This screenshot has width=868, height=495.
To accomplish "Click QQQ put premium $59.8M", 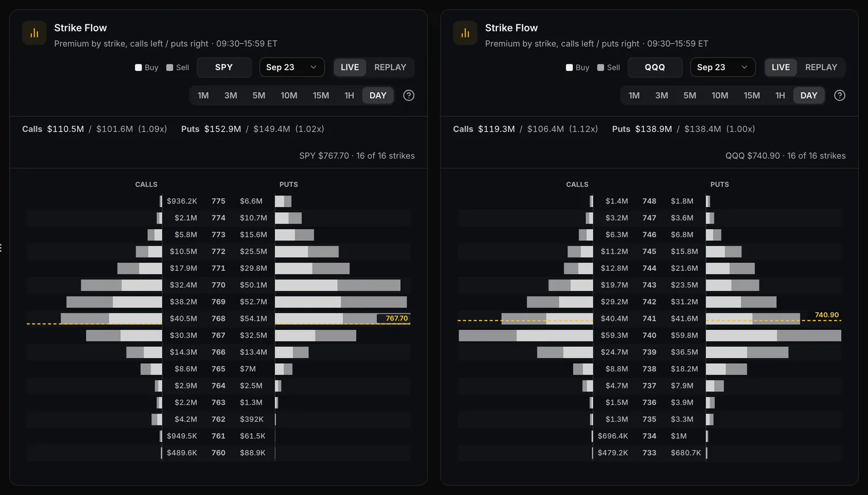I will point(684,335).
